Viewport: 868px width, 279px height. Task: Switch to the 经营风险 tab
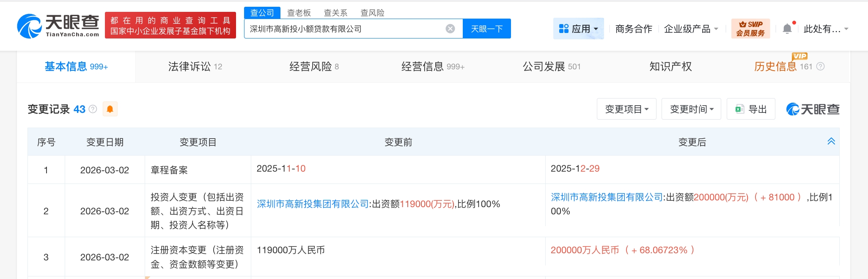tap(313, 66)
